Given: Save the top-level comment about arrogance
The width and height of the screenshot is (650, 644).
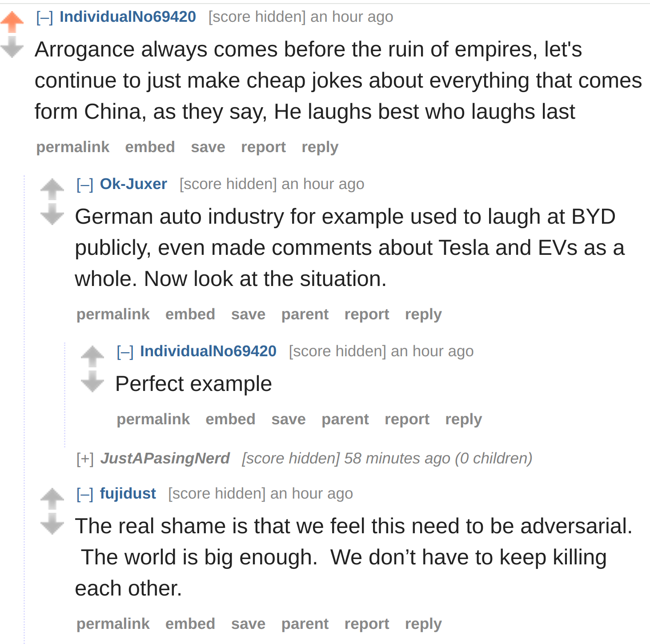Looking at the screenshot, I should tap(208, 147).
